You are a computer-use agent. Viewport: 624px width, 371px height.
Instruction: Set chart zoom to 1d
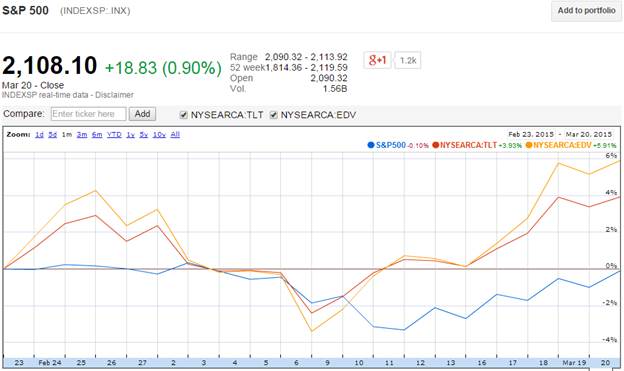(39, 135)
